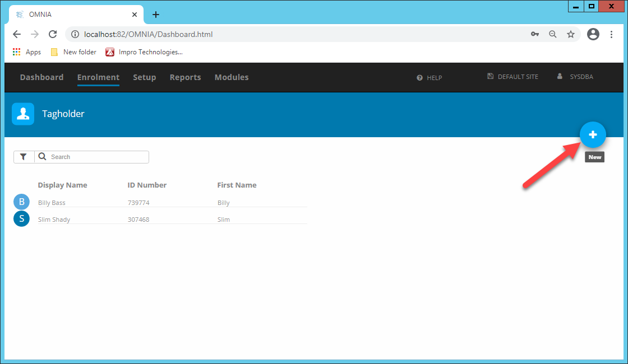Open Impro Technologies bookmark
This screenshot has width=628, height=364.
144,52
